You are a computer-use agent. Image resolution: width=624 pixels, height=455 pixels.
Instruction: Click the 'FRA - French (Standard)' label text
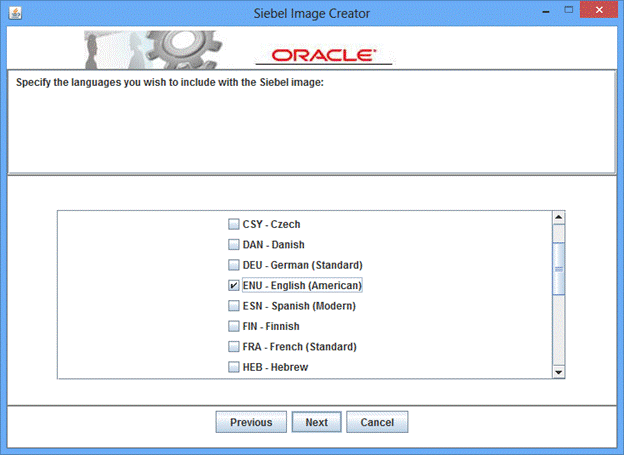[x=300, y=347]
